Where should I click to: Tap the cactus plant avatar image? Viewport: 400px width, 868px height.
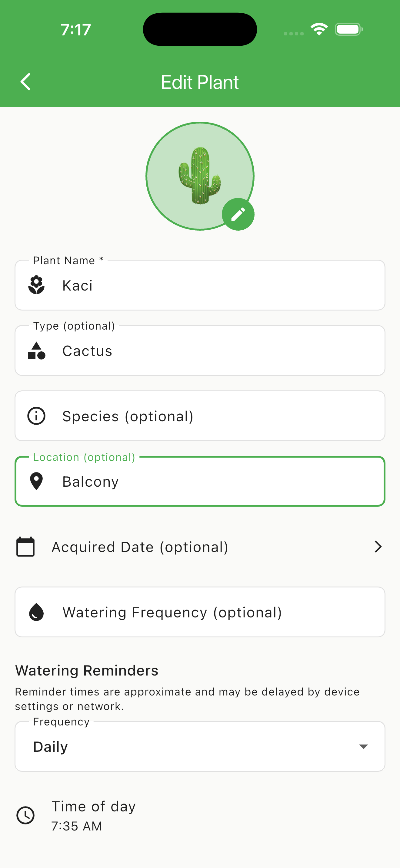point(199,175)
